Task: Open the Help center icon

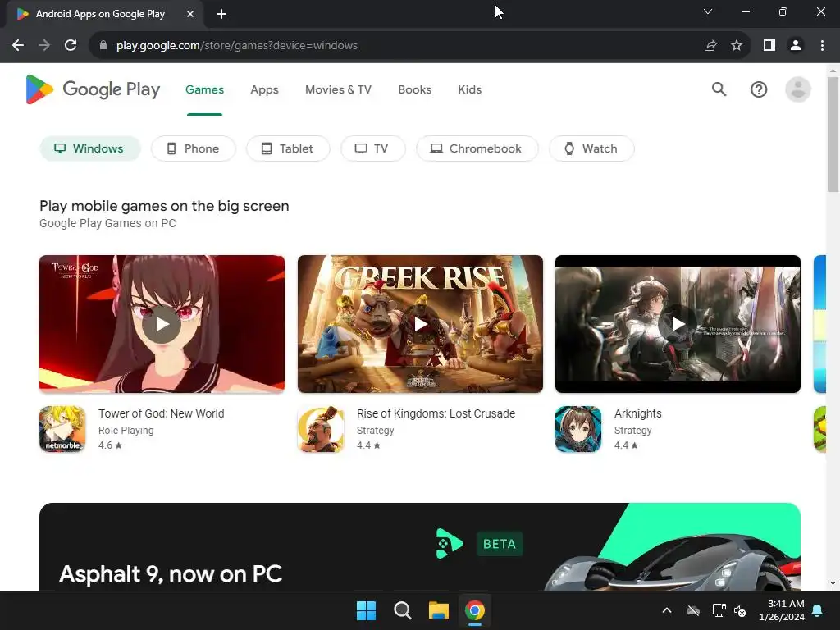Action: [x=759, y=89]
